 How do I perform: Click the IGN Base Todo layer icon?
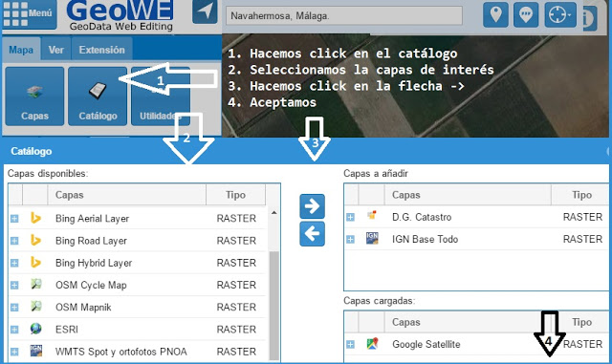pyautogui.click(x=372, y=238)
